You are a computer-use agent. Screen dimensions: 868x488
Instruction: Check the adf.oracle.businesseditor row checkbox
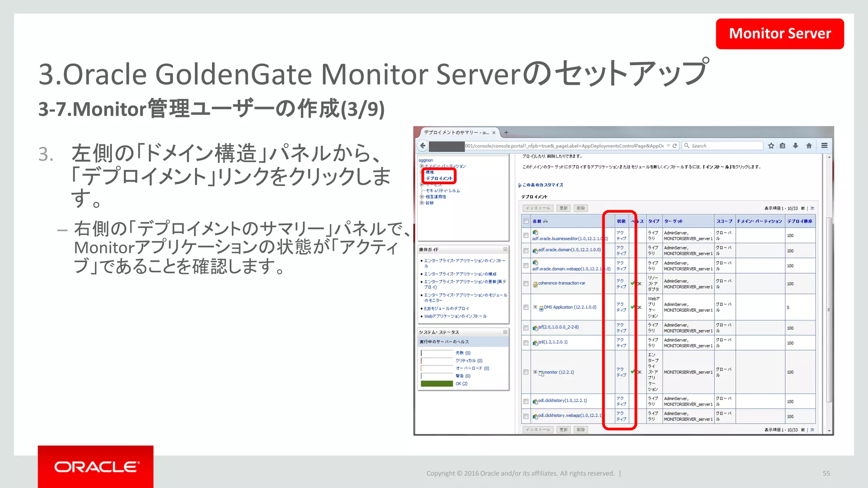click(526, 236)
